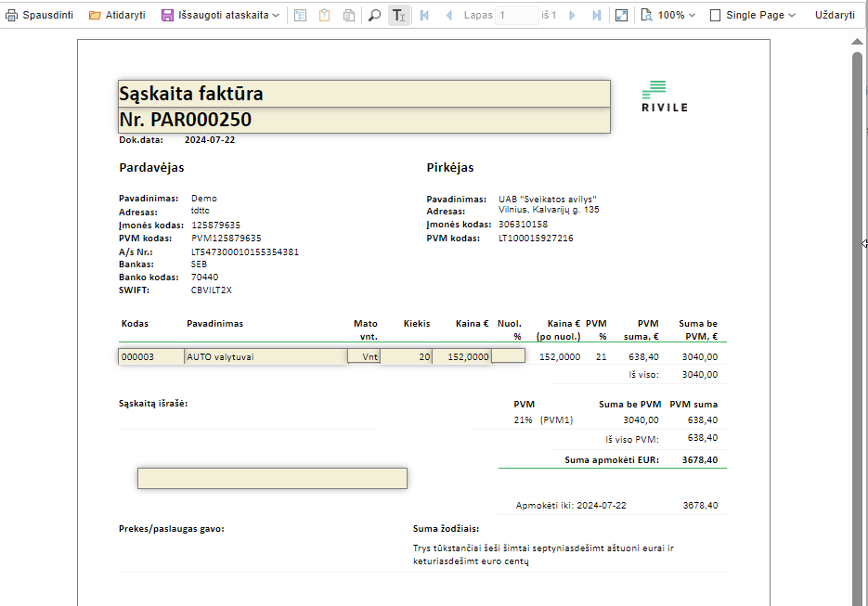The height and width of the screenshot is (606, 868).
Task: Click the magnifier search icon
Action: click(x=374, y=15)
